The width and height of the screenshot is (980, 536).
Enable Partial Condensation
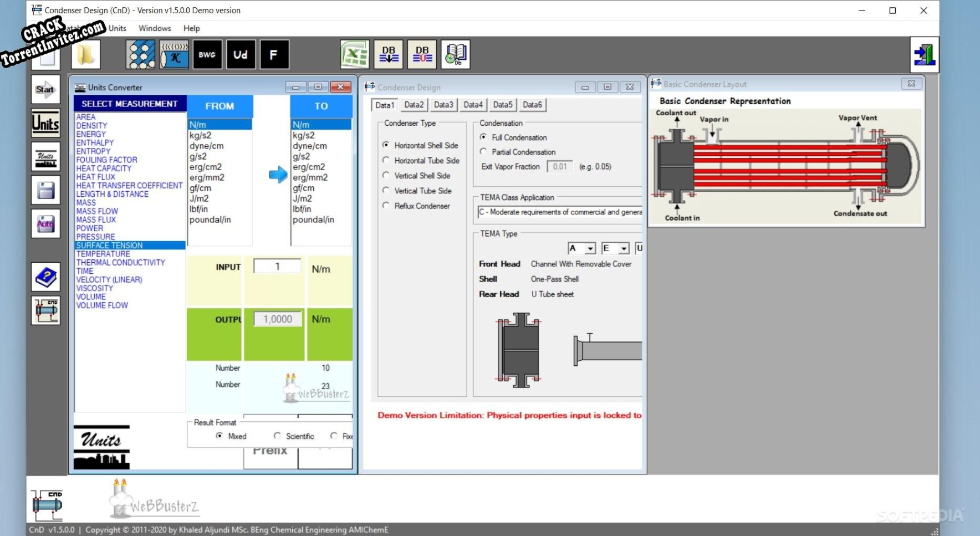483,152
